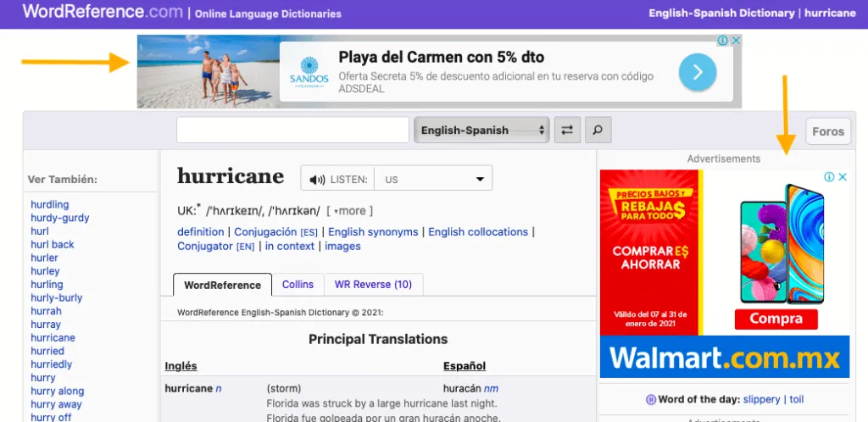Viewport: 868px width, 422px height.
Task: Open 'hurrah' sidebar entry
Action: (47, 311)
